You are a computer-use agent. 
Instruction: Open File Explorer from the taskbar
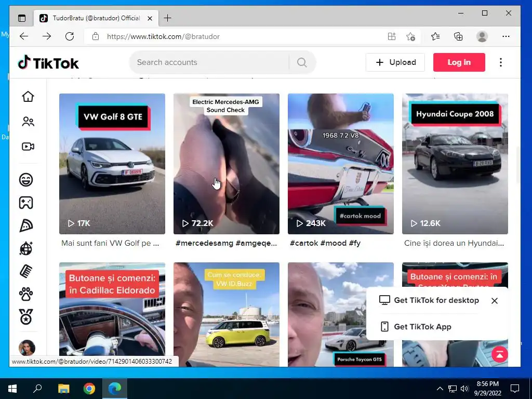click(63, 389)
